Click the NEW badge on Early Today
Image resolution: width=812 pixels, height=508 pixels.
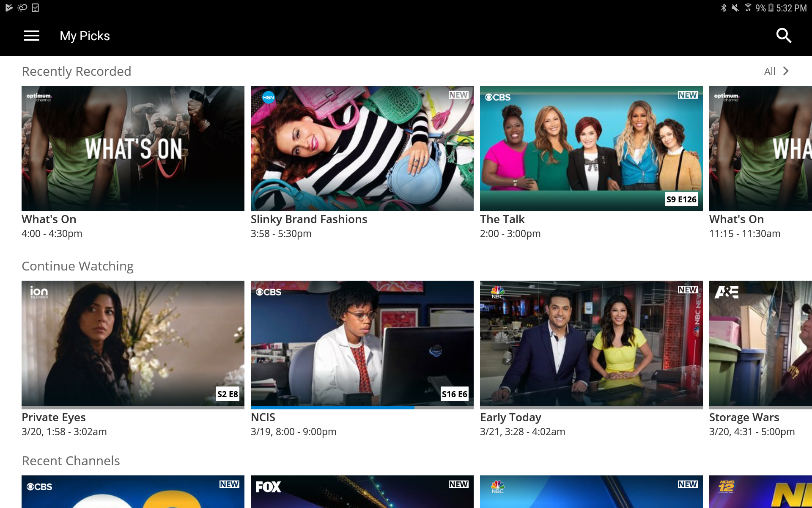(x=688, y=289)
